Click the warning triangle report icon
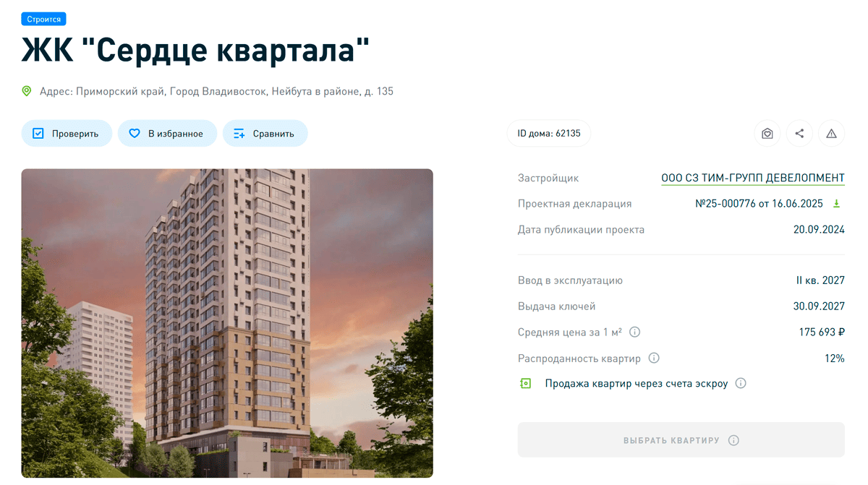 [831, 134]
